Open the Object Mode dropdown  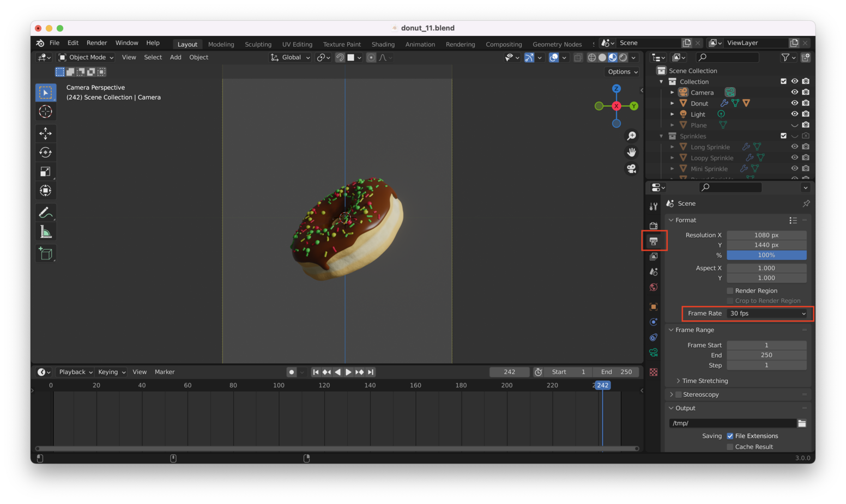click(86, 57)
